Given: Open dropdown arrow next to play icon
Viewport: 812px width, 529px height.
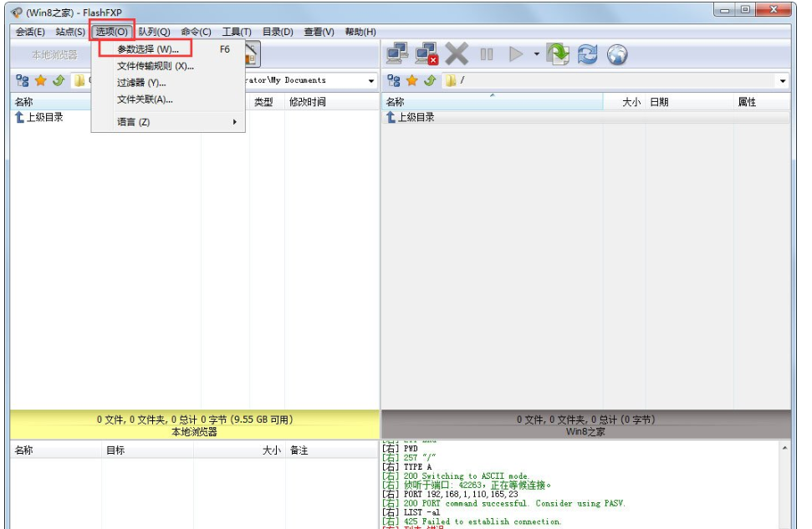Looking at the screenshot, I should point(537,54).
